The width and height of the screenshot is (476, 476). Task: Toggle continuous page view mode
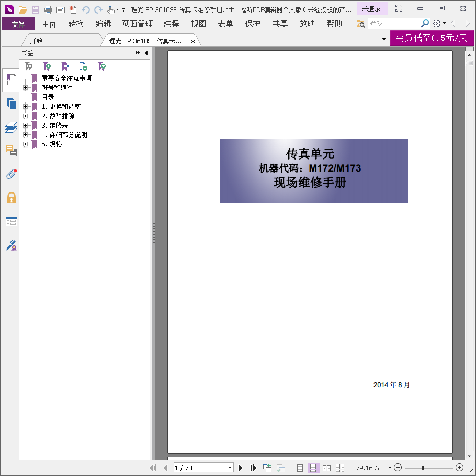coord(313,468)
